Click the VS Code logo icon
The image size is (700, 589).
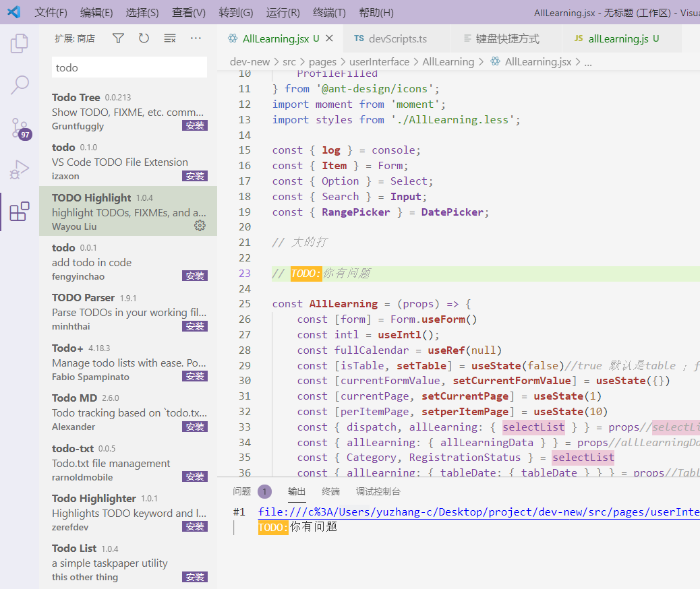(13, 11)
